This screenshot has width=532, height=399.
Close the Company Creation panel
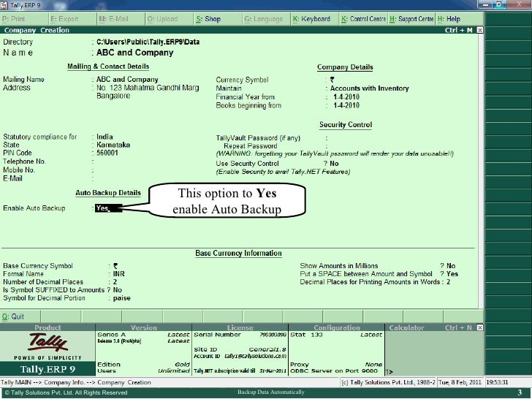click(479, 30)
